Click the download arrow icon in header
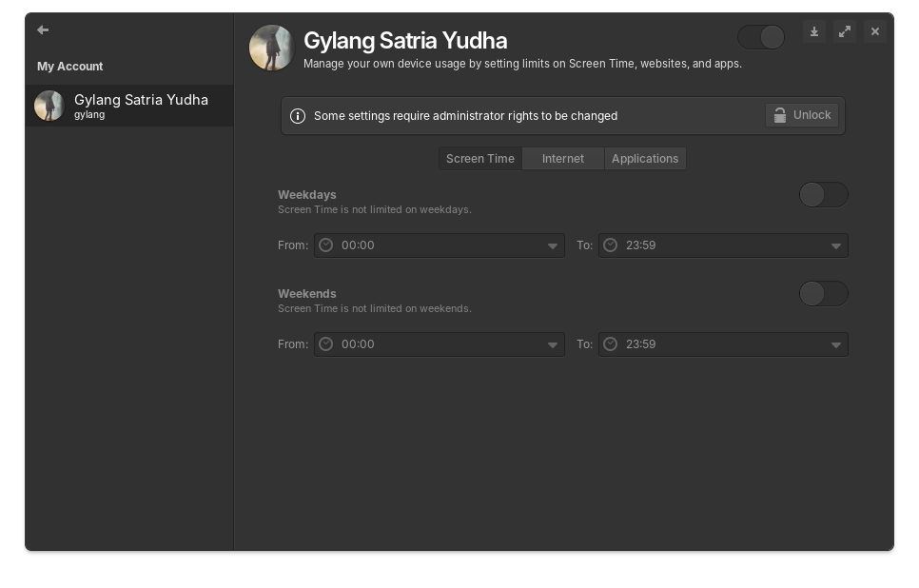The image size is (919, 588). point(814,31)
